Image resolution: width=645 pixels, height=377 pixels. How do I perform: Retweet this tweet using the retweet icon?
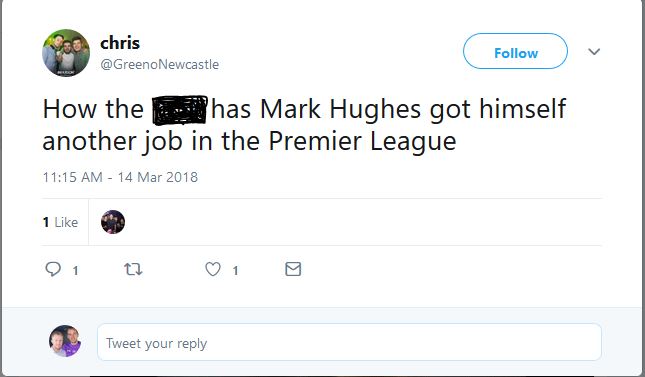[x=133, y=269]
